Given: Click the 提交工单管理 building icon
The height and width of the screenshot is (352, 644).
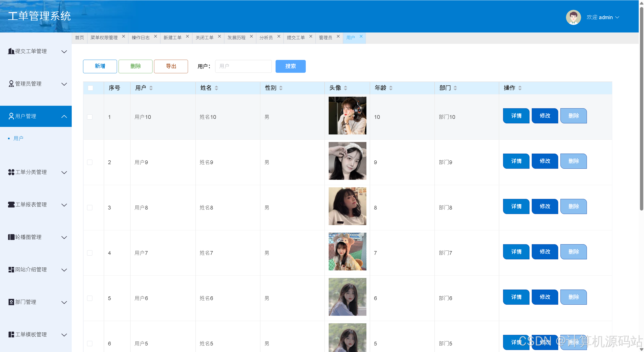Looking at the screenshot, I should pos(11,51).
